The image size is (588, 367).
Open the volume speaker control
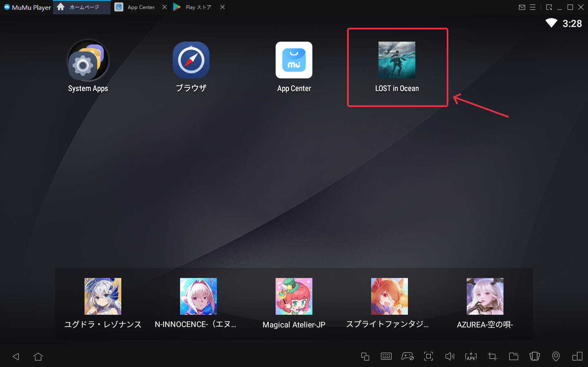(x=450, y=356)
